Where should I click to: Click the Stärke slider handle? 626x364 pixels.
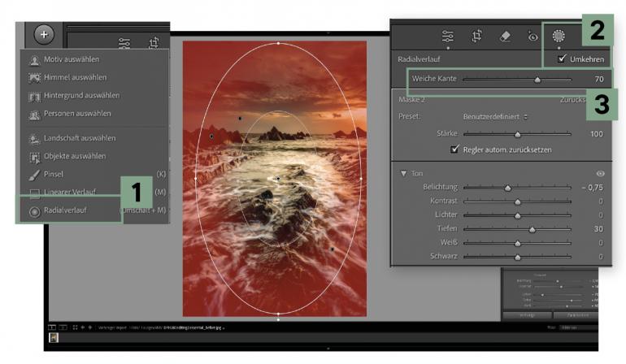pos(517,135)
